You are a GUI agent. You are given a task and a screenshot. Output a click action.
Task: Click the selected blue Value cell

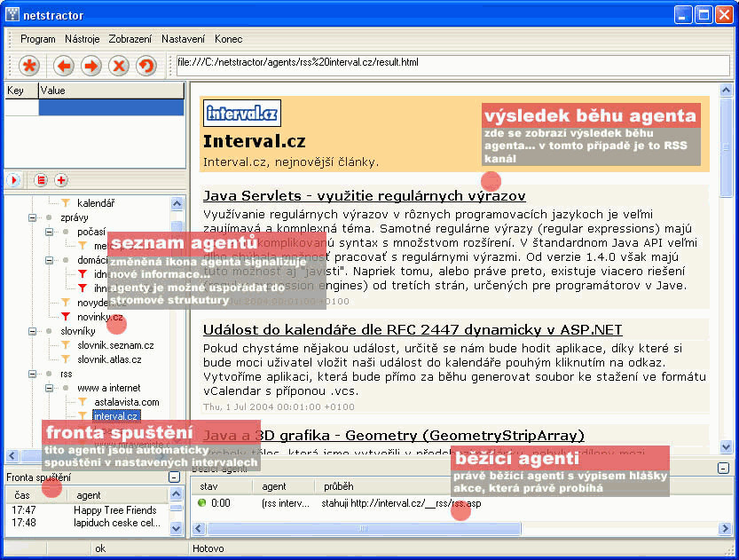click(x=111, y=107)
